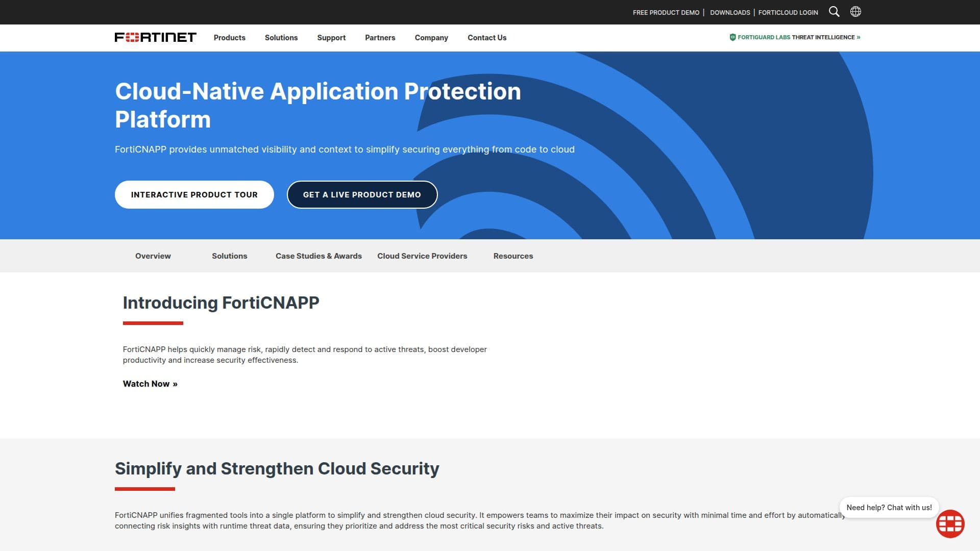The width and height of the screenshot is (980, 551).
Task: Switch to the Overview tab
Action: pos(153,256)
